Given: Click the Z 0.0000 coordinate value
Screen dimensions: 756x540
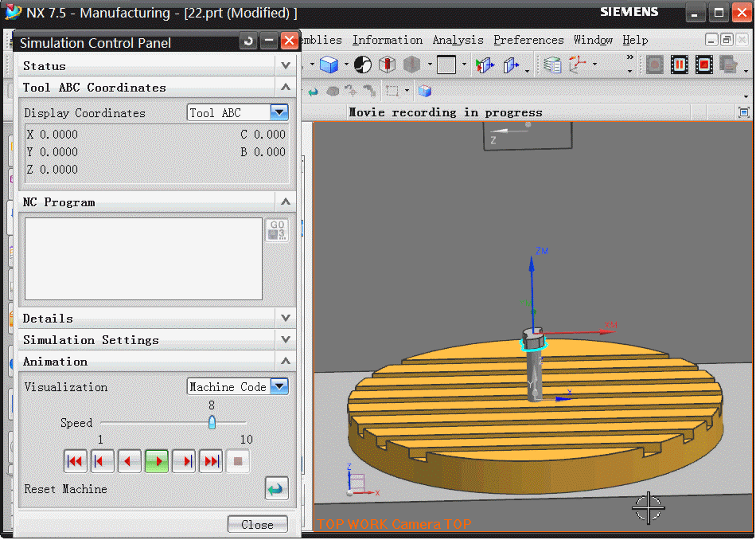Looking at the screenshot, I should tap(52, 170).
